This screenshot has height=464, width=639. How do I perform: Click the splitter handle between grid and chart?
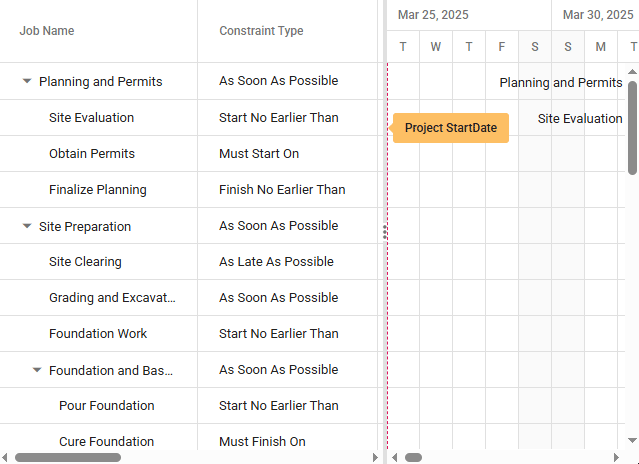pyautogui.click(x=384, y=232)
